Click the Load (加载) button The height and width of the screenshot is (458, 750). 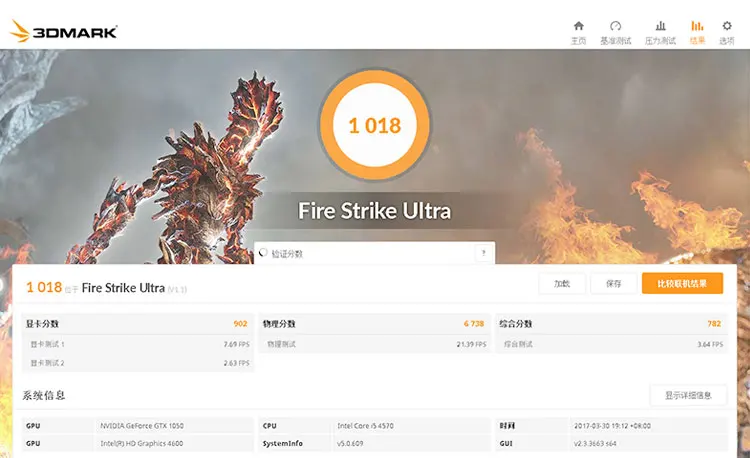[562, 284]
